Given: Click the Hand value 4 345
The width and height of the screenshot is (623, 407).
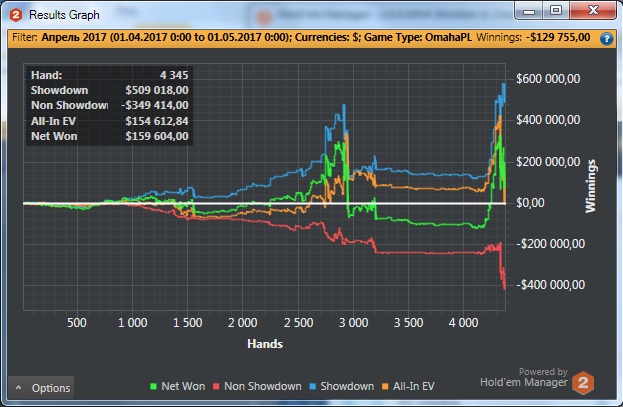Looking at the screenshot, I should click(174, 75).
